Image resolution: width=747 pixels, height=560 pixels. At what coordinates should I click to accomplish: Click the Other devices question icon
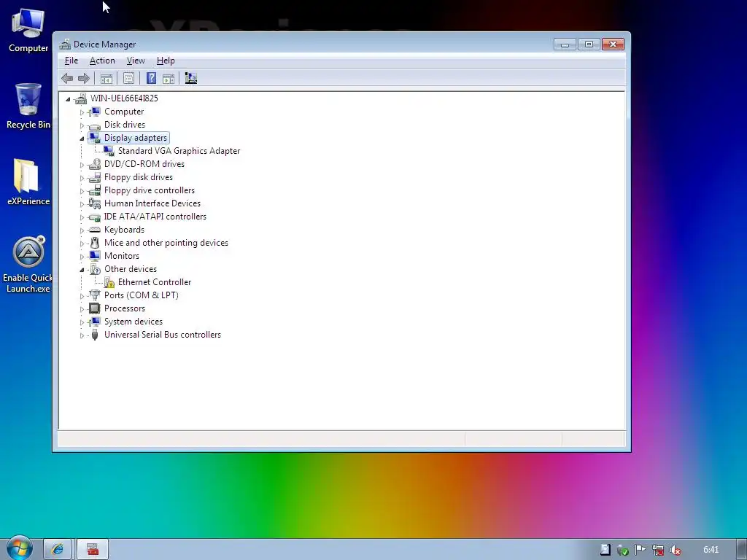coord(95,270)
